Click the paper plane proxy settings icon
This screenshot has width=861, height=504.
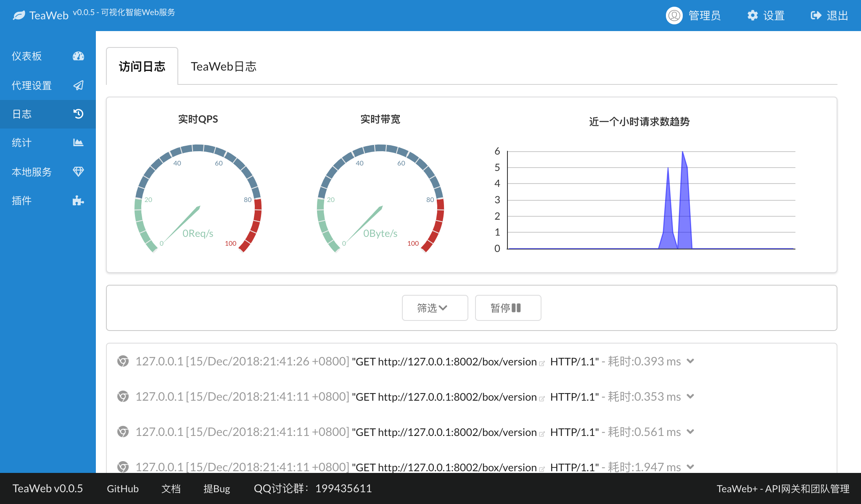pyautogui.click(x=78, y=85)
